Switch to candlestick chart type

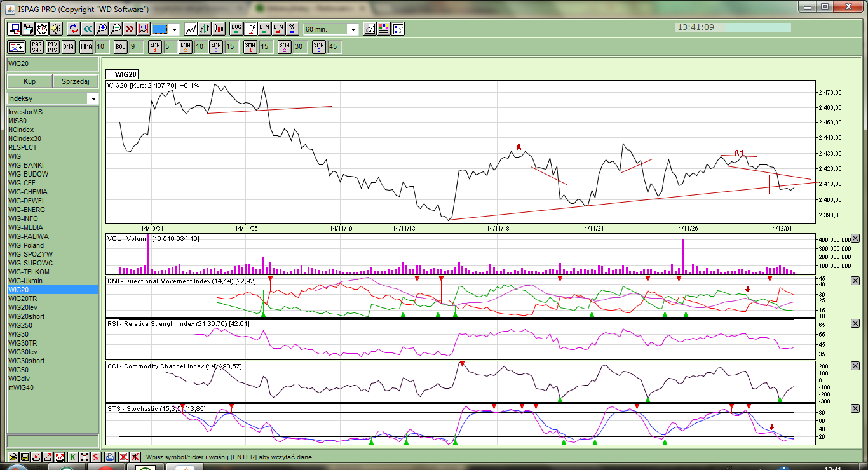pyautogui.click(x=219, y=29)
